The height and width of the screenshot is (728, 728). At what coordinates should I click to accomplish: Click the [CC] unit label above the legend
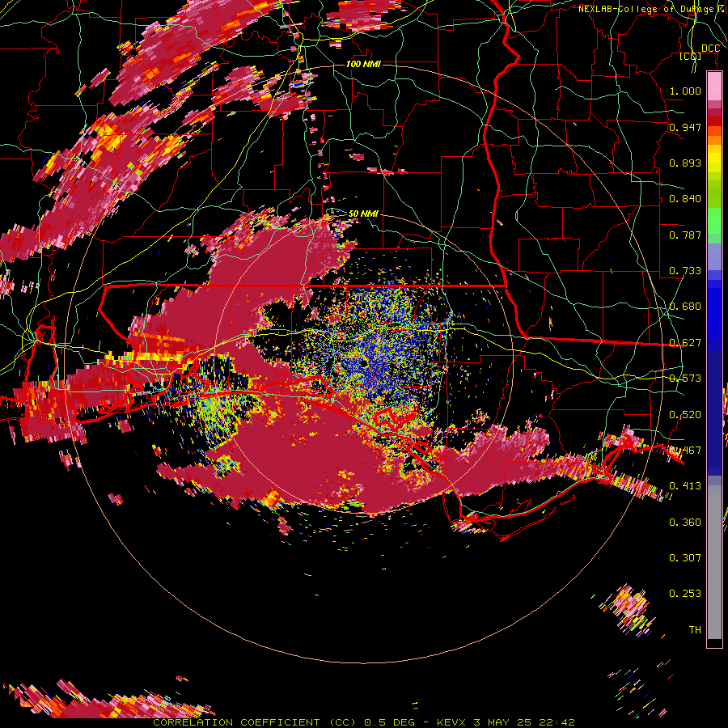[690, 56]
